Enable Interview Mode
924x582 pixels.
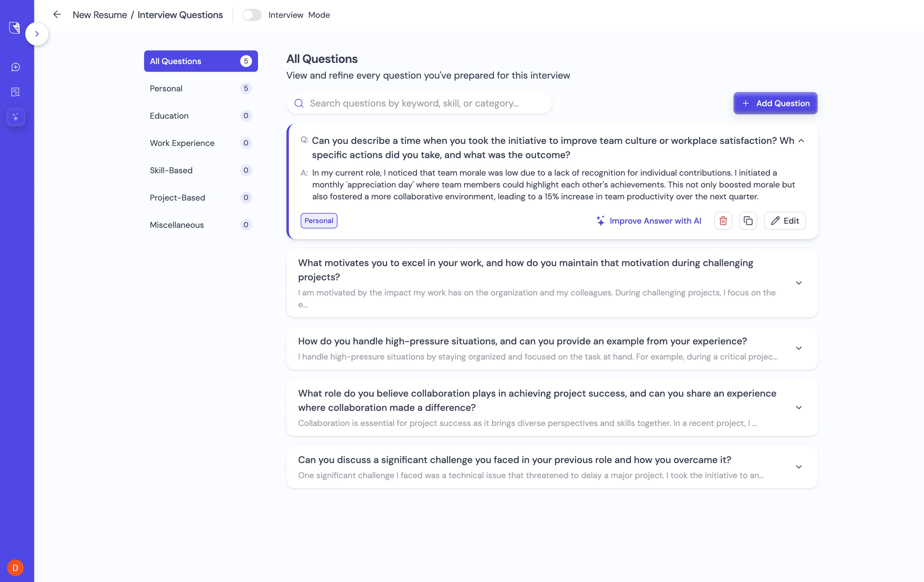point(252,15)
